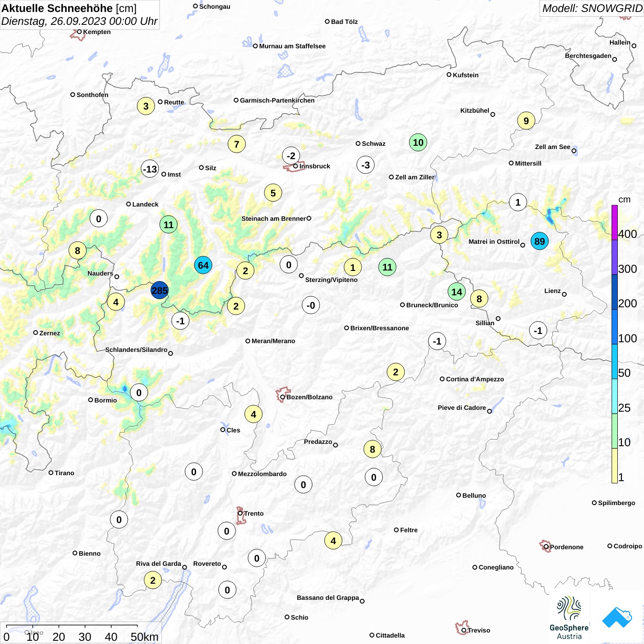Select the 8 marker north of Sillian
Image resolution: width=644 pixels, height=644 pixels.
click(x=479, y=299)
